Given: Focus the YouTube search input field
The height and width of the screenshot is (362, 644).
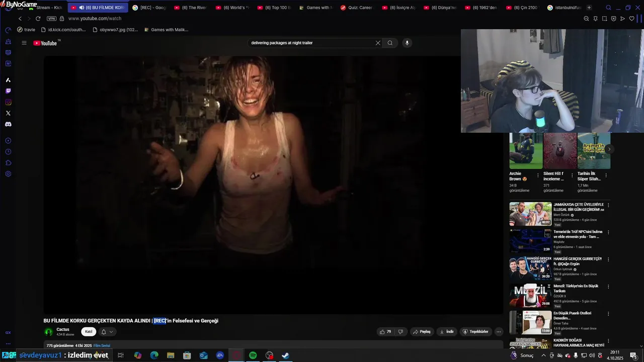Looking at the screenshot, I should point(312,43).
